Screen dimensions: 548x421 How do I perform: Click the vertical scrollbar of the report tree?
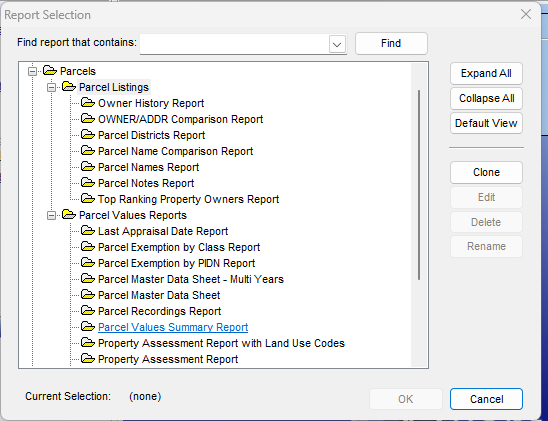point(419,185)
